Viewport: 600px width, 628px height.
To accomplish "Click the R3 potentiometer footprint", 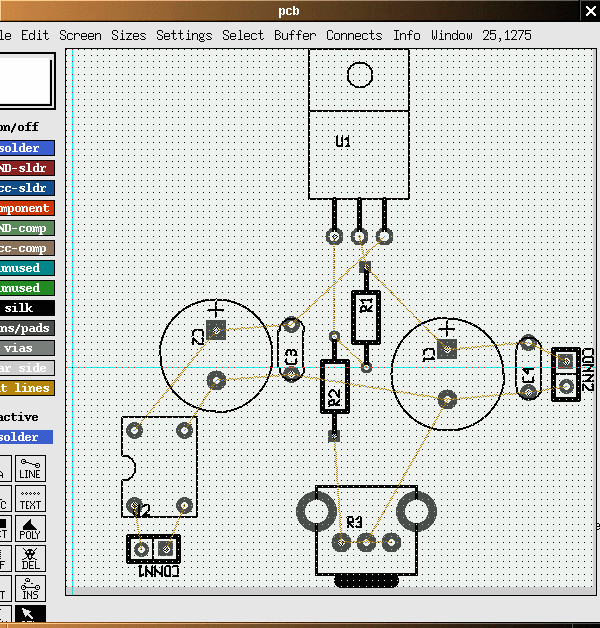I will click(x=365, y=530).
